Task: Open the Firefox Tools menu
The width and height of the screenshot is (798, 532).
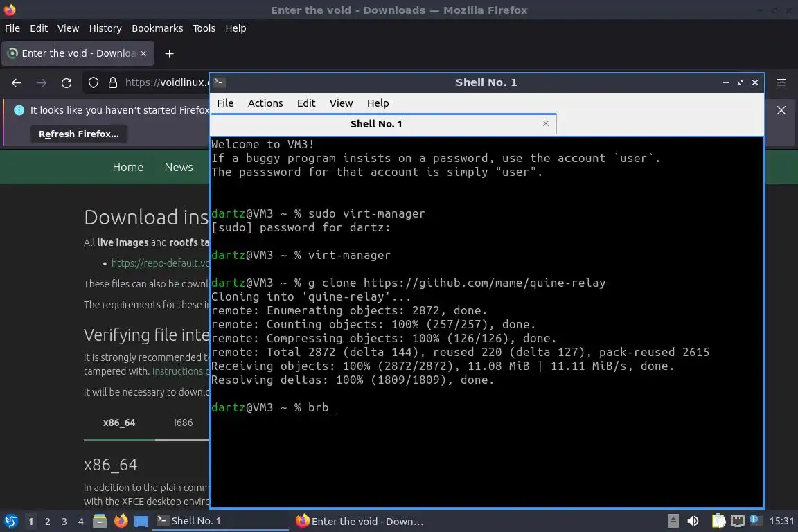Action: coord(204,28)
